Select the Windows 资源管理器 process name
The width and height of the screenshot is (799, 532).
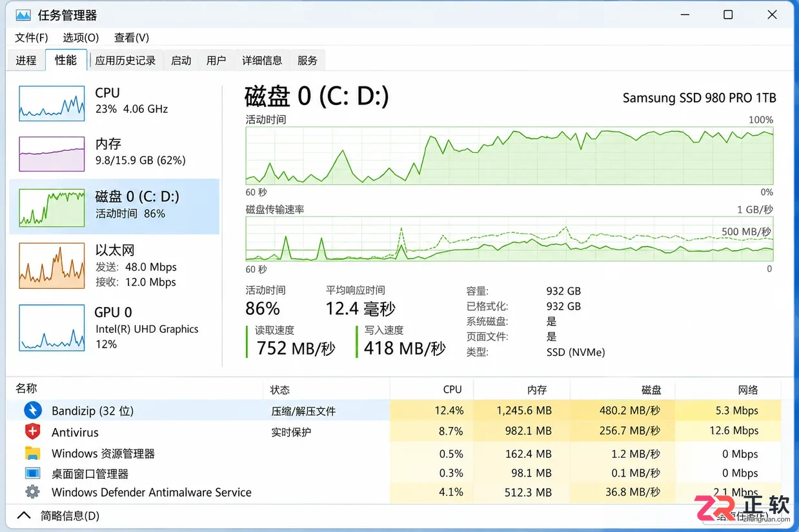tap(103, 453)
